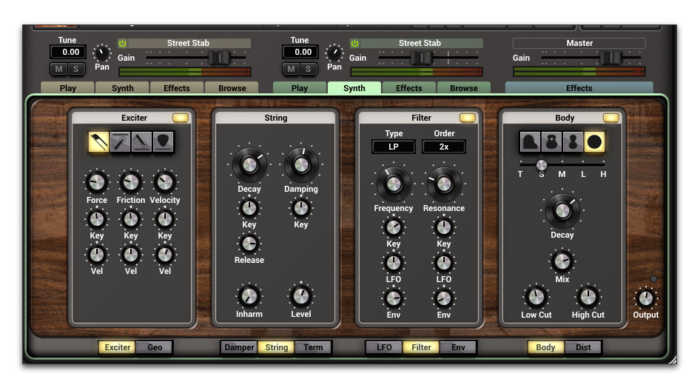Image resolution: width=700 pixels, height=388 pixels.
Task: Click the Inharm knob
Action: (x=249, y=296)
